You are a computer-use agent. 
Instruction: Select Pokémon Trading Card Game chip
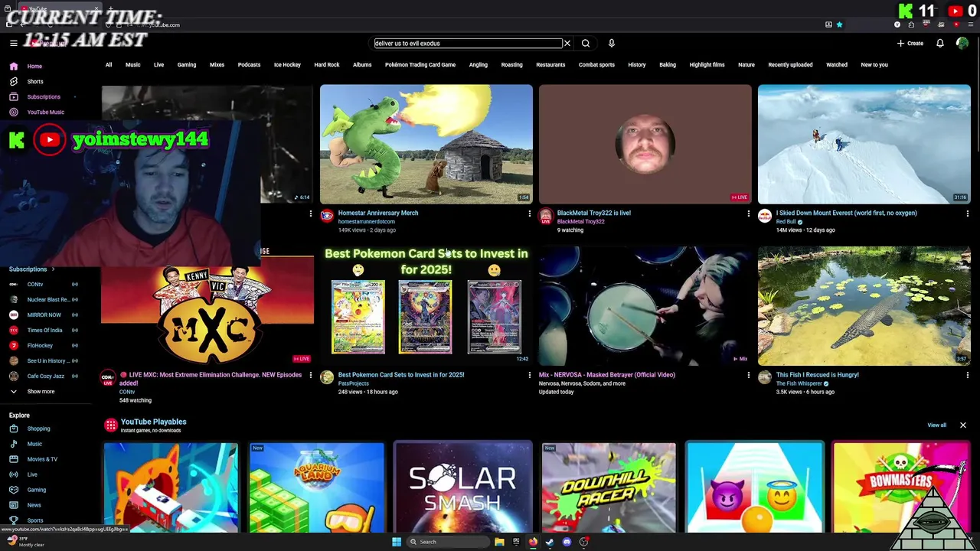(x=420, y=65)
